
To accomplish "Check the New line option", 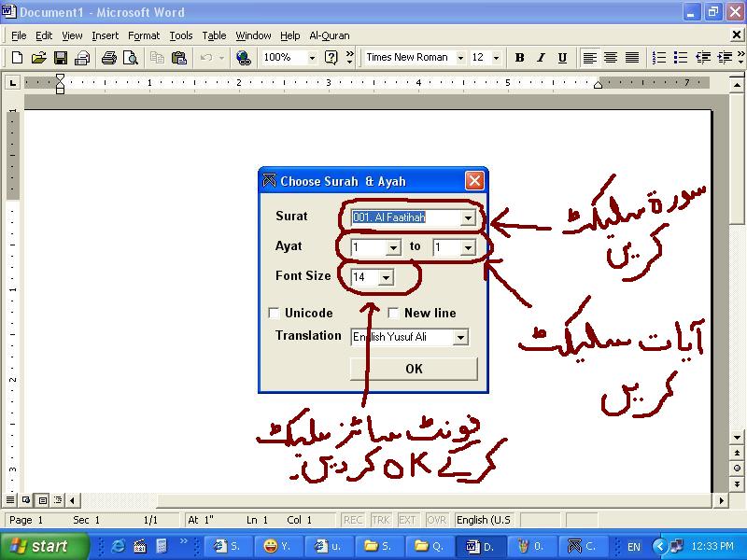I will [393, 313].
